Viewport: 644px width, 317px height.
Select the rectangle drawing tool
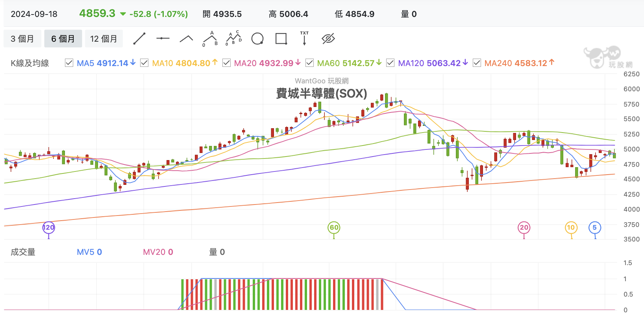(281, 39)
